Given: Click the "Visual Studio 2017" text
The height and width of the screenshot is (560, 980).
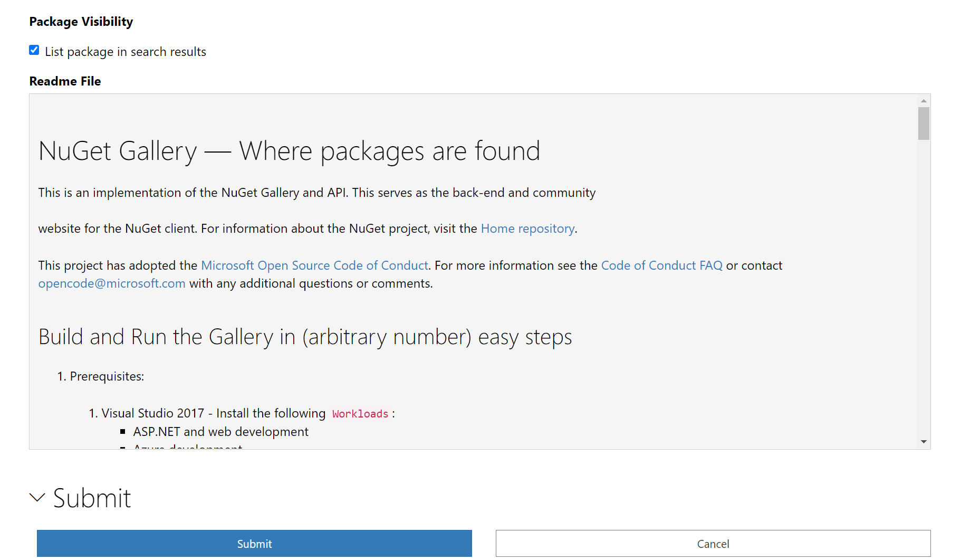Looking at the screenshot, I should pos(152,413).
